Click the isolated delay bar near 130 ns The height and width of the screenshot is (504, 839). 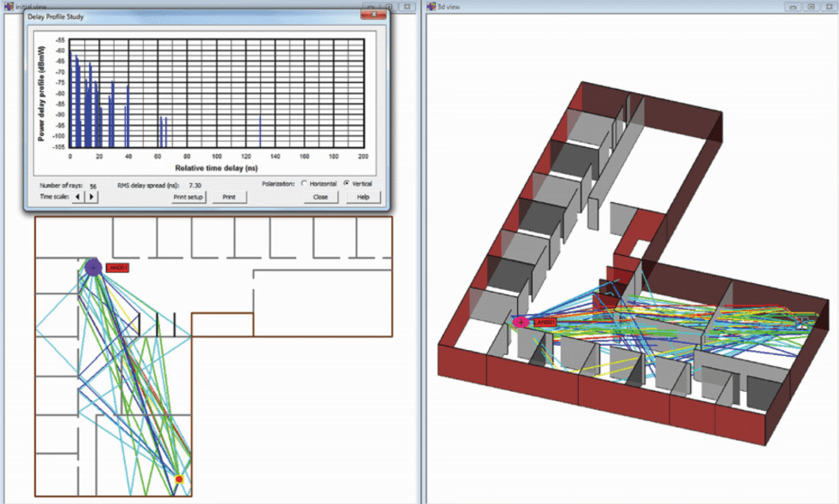pyautogui.click(x=260, y=131)
